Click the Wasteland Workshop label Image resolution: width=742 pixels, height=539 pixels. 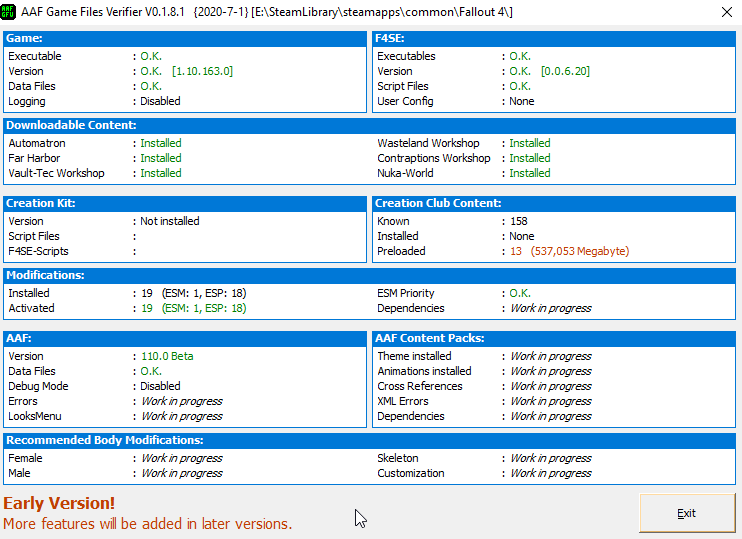(x=428, y=143)
